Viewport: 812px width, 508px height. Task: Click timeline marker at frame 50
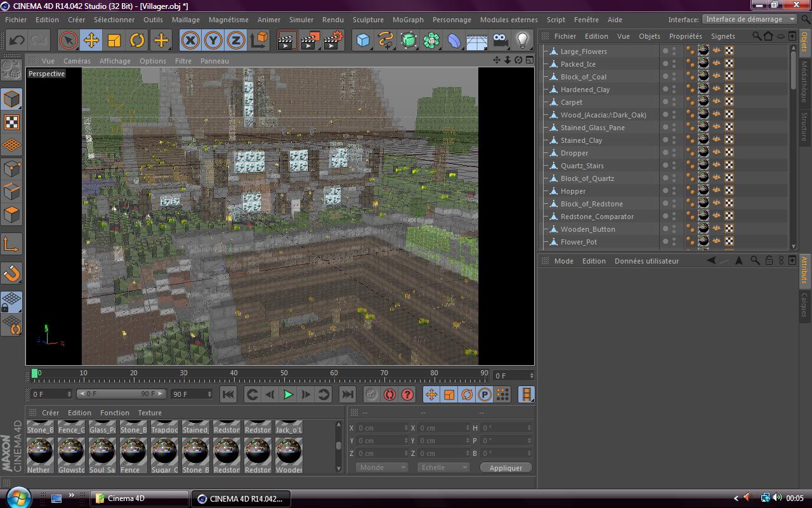[284, 373]
